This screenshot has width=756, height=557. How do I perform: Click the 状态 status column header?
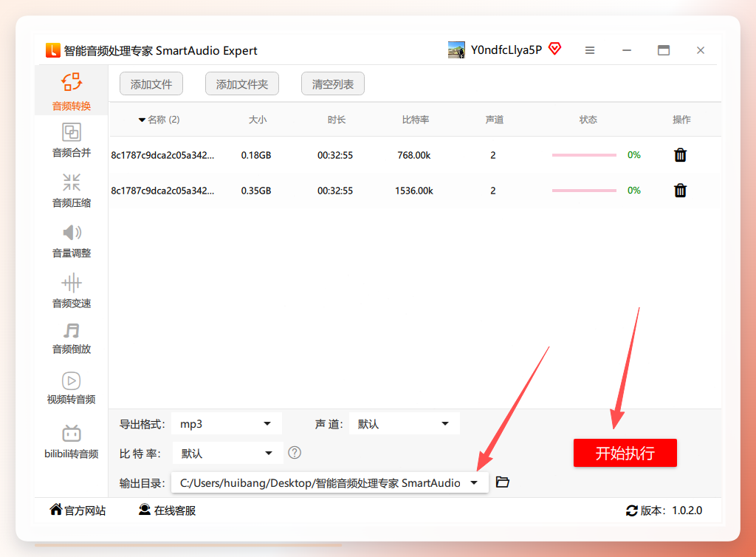click(x=588, y=120)
